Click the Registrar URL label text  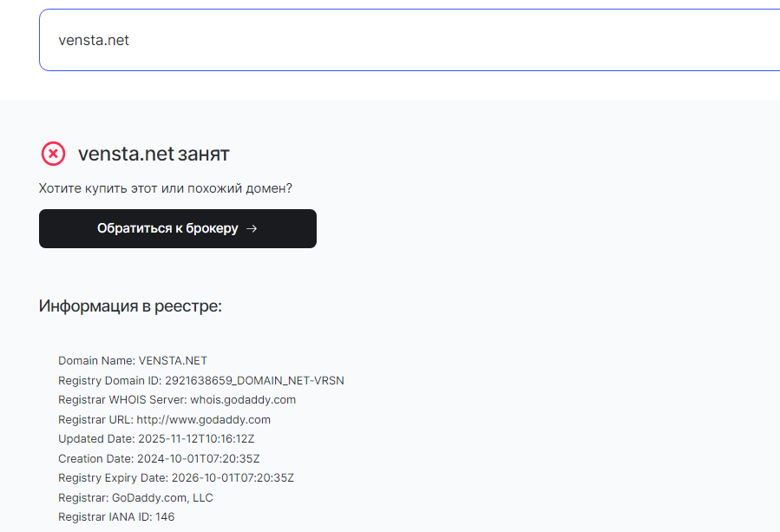pyautogui.click(x=96, y=419)
